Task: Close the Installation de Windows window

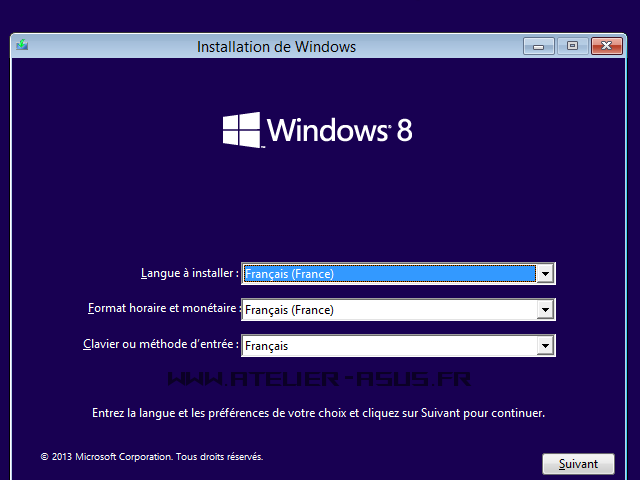Action: pyautogui.click(x=607, y=46)
